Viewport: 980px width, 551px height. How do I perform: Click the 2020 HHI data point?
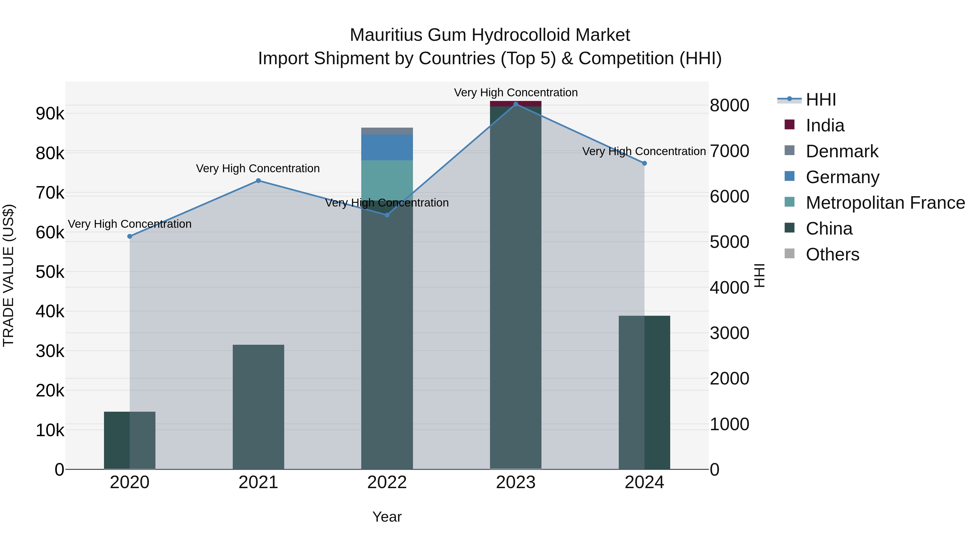(130, 236)
